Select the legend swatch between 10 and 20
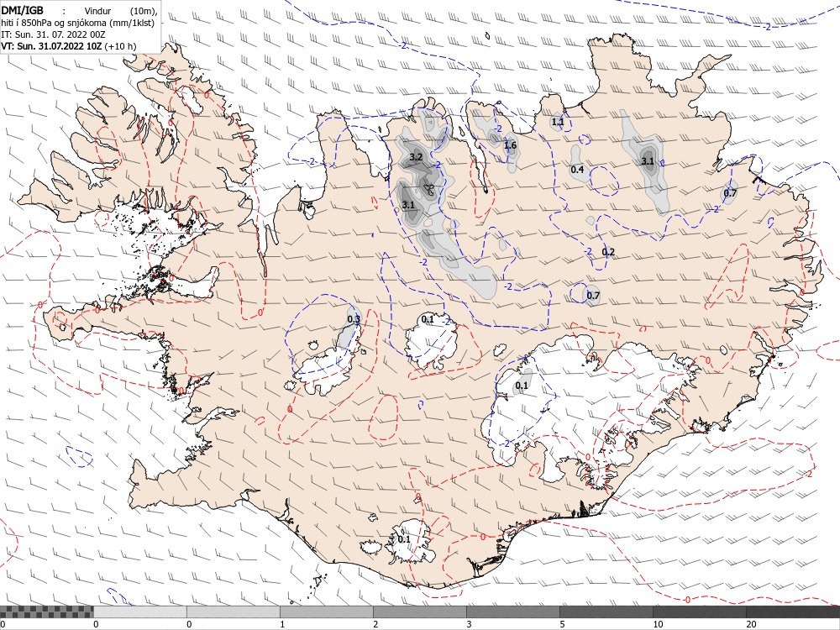Viewport: 840px width, 630px height. (699, 612)
